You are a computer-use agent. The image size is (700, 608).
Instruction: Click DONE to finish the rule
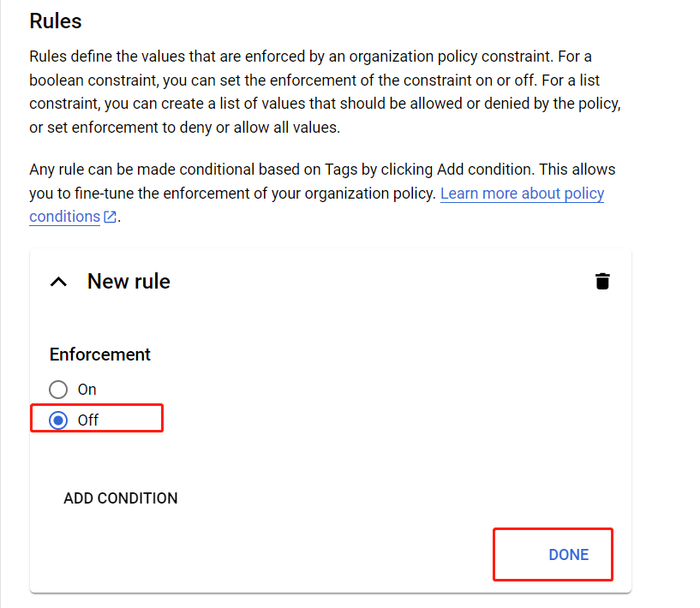coord(568,555)
